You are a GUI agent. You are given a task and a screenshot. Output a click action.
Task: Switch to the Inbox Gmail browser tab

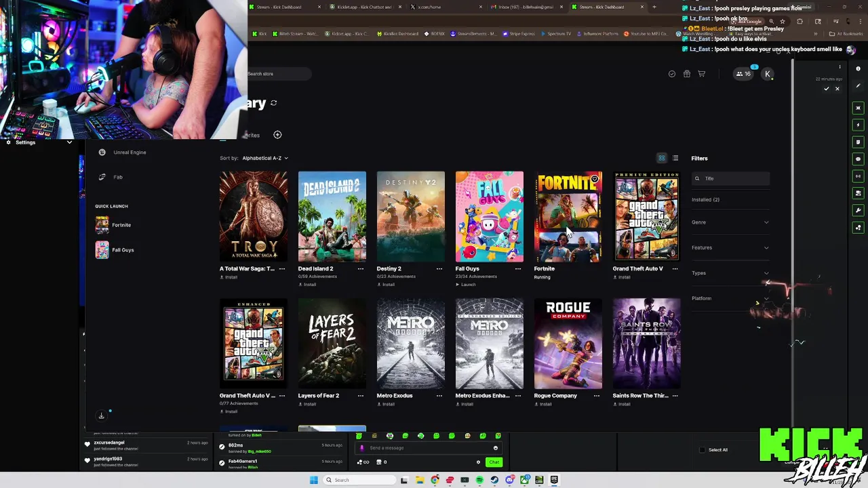pos(527,7)
